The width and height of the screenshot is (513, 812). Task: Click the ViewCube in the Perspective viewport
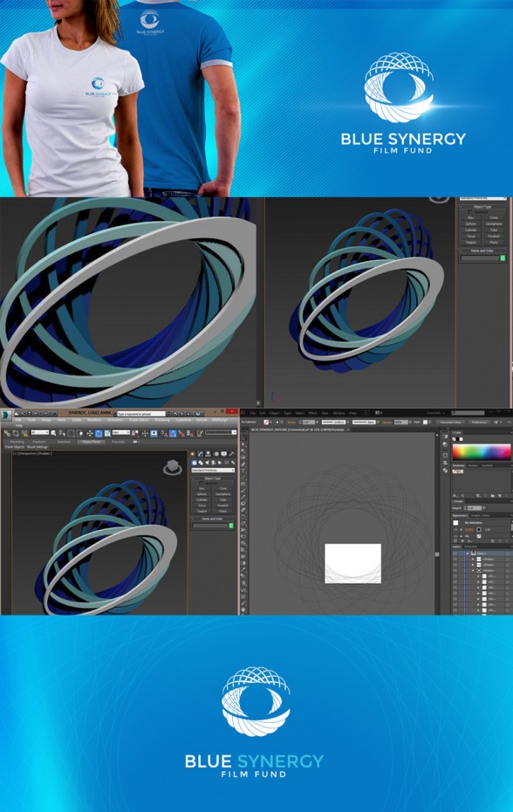point(172,467)
